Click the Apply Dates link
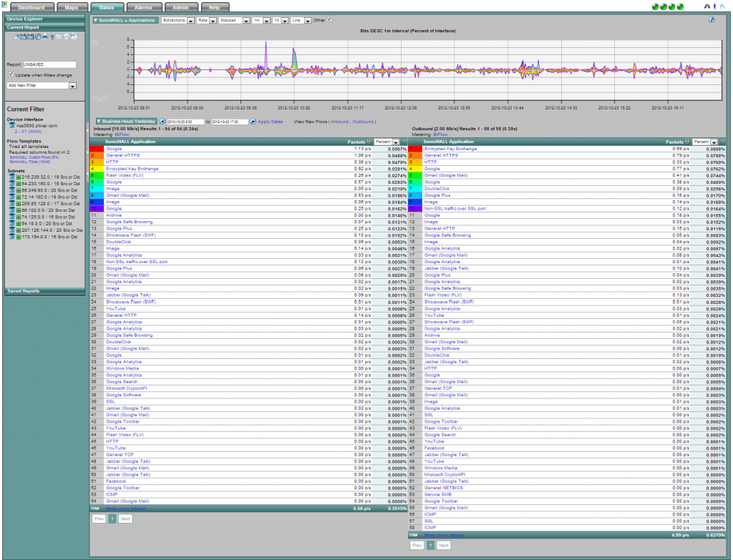 [x=270, y=122]
